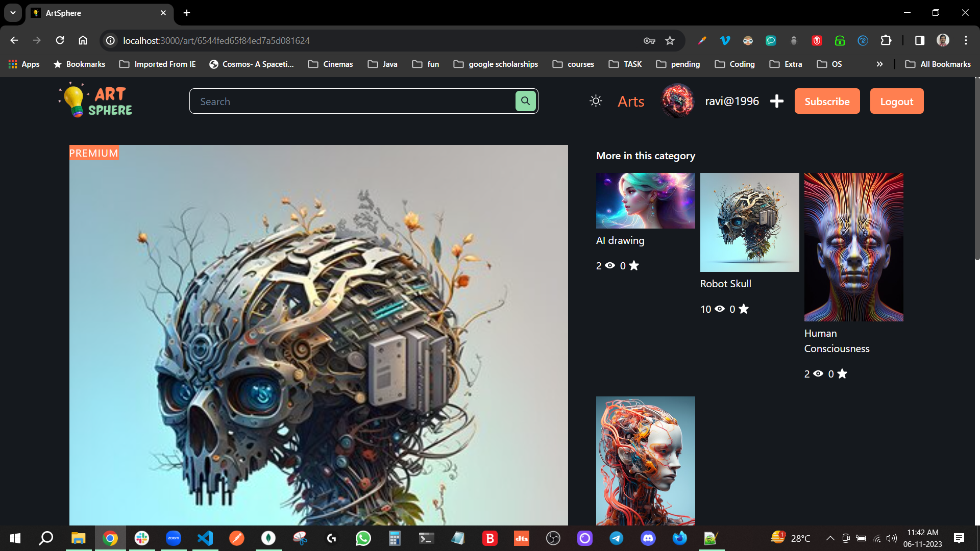Click the green search magnifier button
The width and height of the screenshot is (980, 551).
(525, 101)
